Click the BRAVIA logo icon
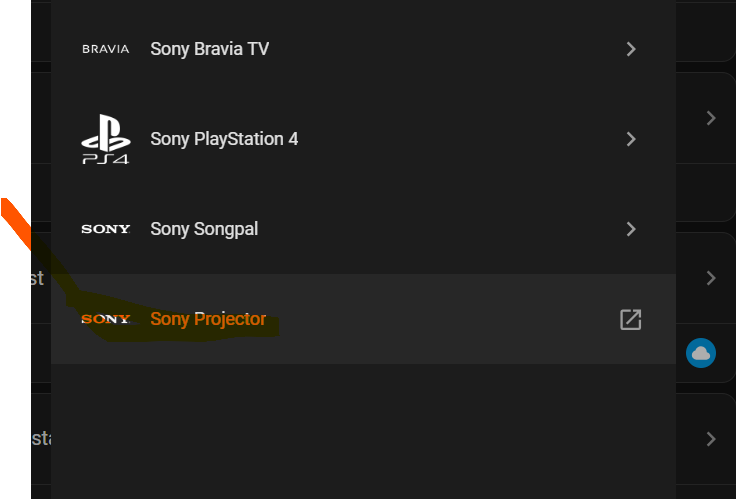This screenshot has width=736, height=499. point(105,49)
